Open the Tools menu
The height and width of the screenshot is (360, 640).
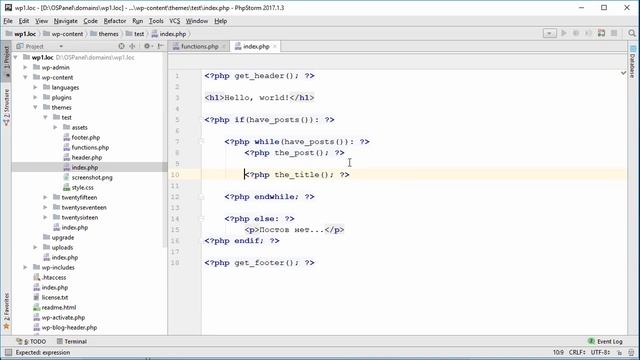point(156,21)
